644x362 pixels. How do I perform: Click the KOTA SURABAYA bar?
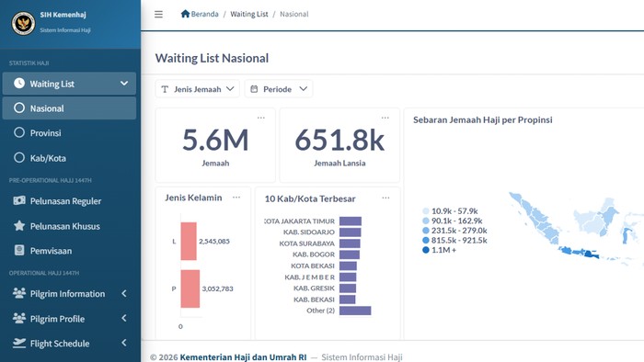(350, 243)
